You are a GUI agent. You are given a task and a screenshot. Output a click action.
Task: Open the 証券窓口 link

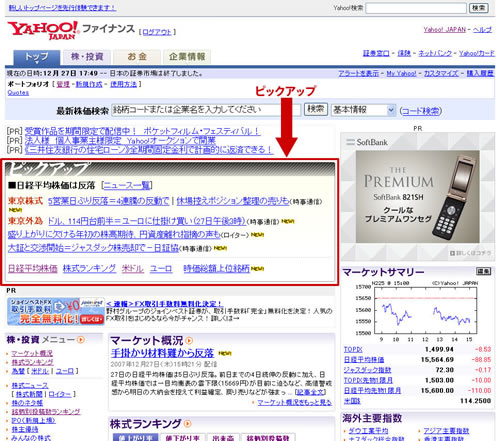(x=376, y=53)
